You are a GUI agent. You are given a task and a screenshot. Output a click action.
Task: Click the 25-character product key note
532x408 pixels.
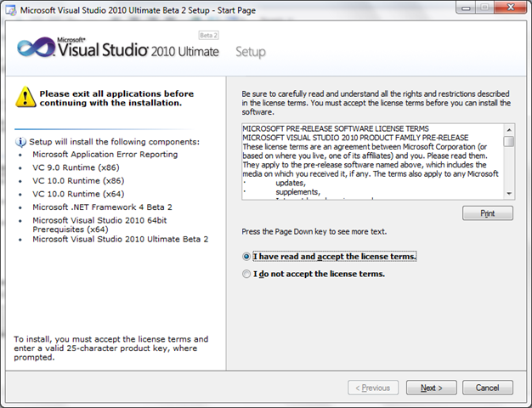pos(111,348)
